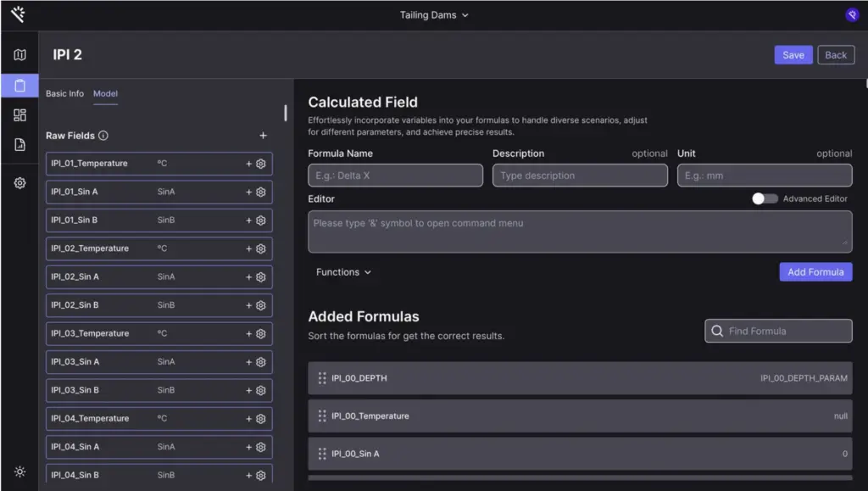Click the Add Formula button

tap(815, 272)
